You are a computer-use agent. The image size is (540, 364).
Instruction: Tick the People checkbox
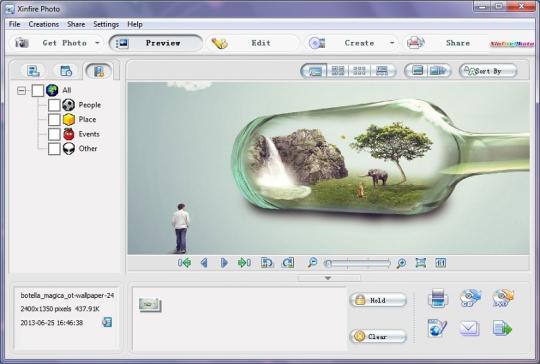pos(54,105)
